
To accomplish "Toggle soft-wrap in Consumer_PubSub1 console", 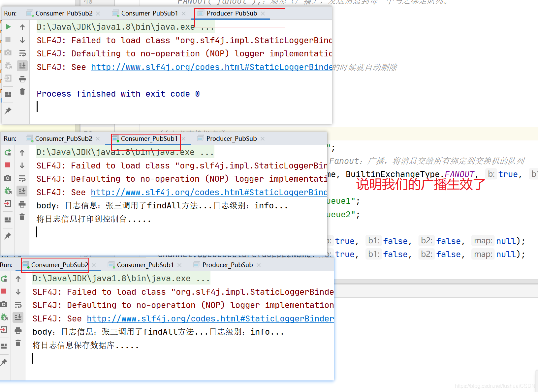I will tap(22, 178).
